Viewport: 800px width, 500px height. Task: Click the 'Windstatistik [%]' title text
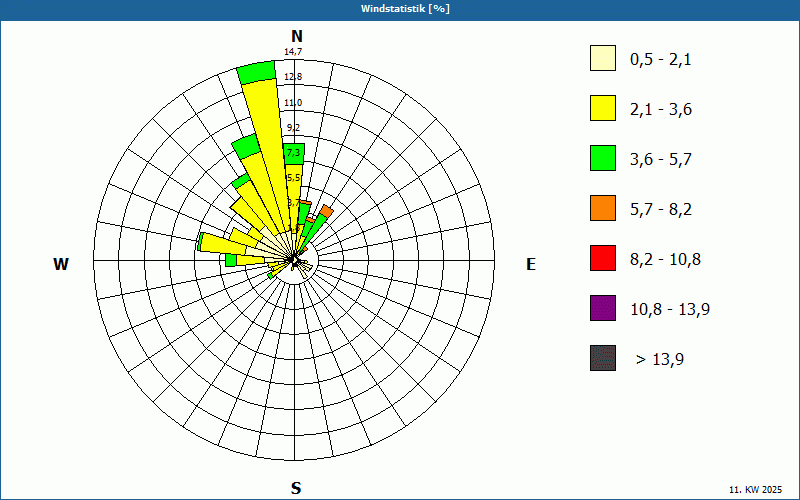click(405, 9)
